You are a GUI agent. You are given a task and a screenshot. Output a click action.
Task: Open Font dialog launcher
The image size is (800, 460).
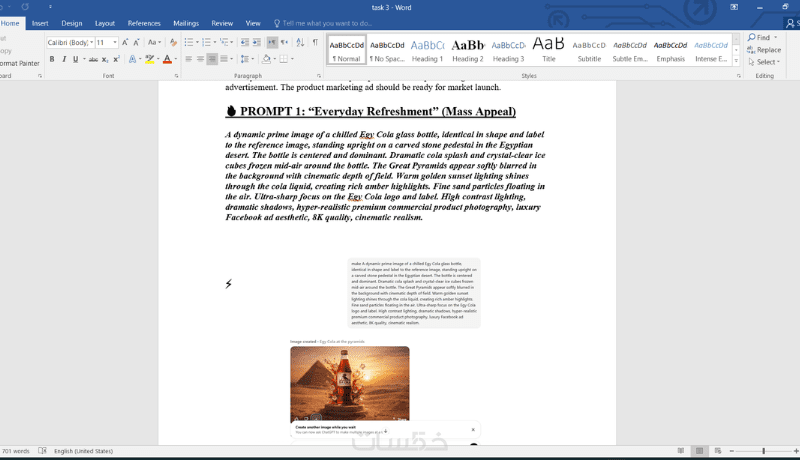177,76
